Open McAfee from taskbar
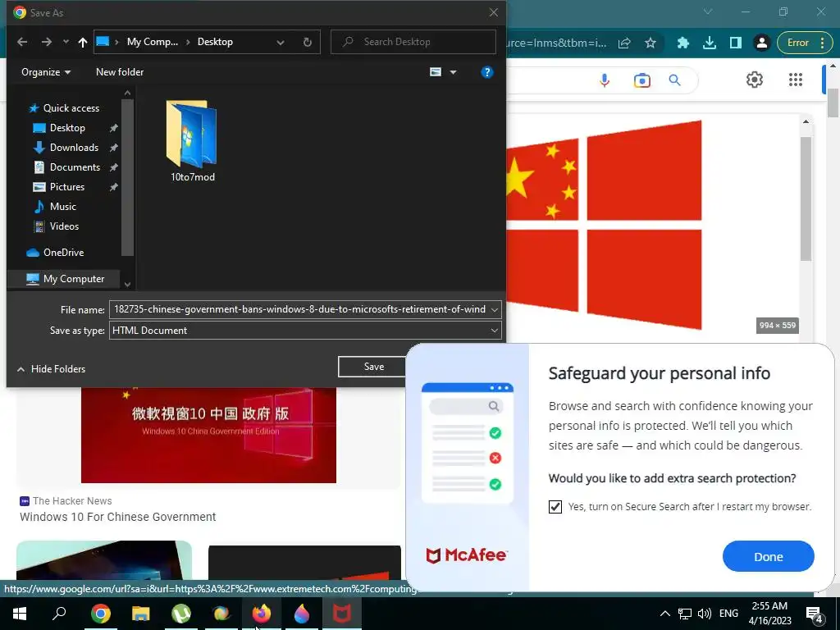This screenshot has width=840, height=630. [342, 614]
